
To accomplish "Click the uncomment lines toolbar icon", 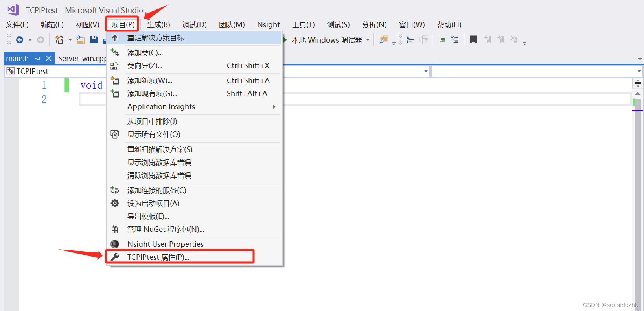I will (x=455, y=39).
